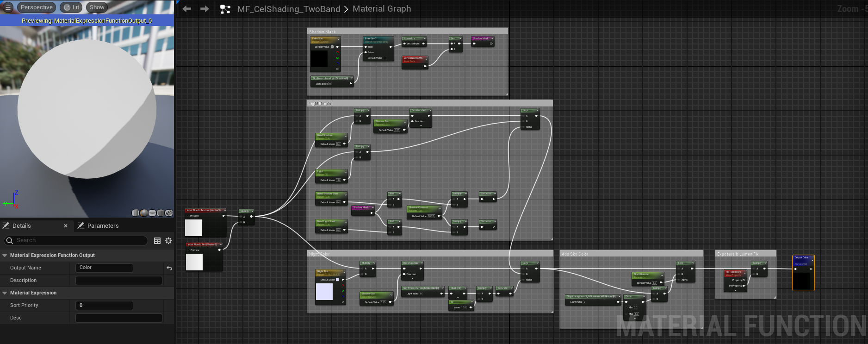Screen dimensions: 868x344
Task: Open the viewport hamburger options menu
Action: pos(8,7)
